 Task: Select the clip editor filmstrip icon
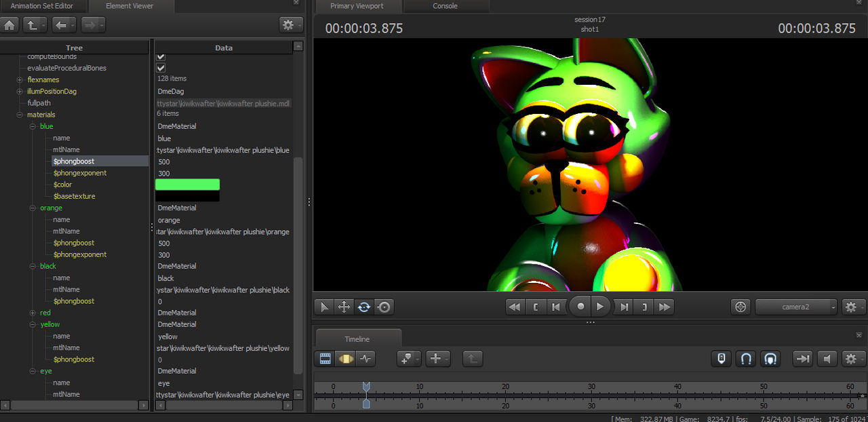324,358
